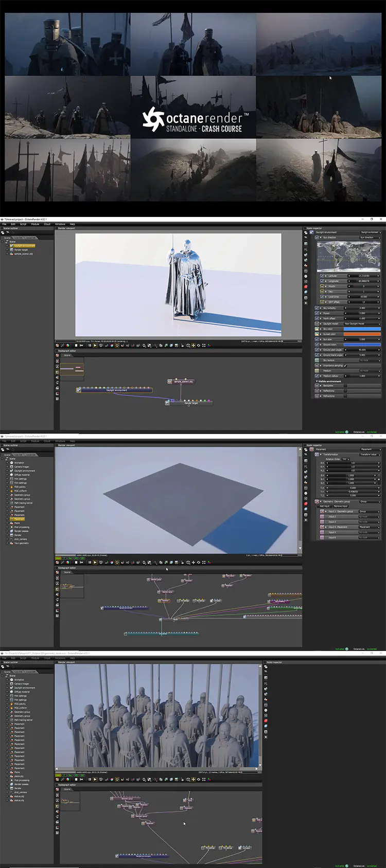Viewport: 386px width, 868px height.
Task: Open the File menu in the knight scene window
Action: (x=4, y=224)
